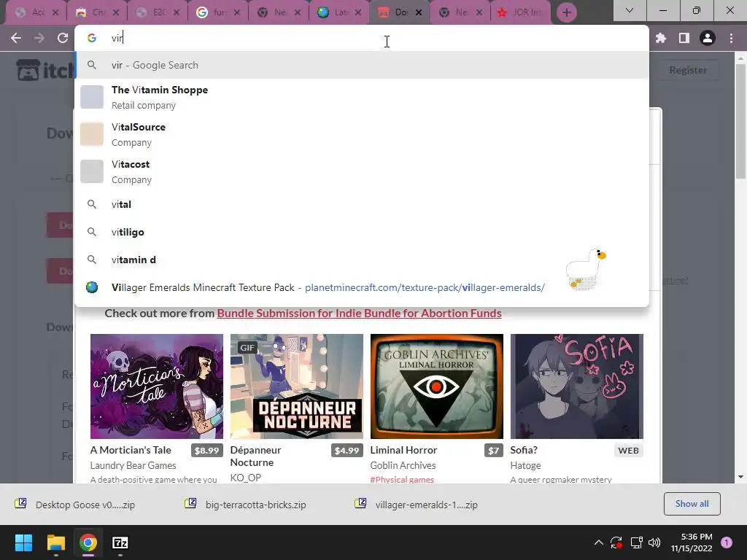Screen dimensions: 747x560
Task: Click the #Physical games tag
Action: tap(402, 479)
